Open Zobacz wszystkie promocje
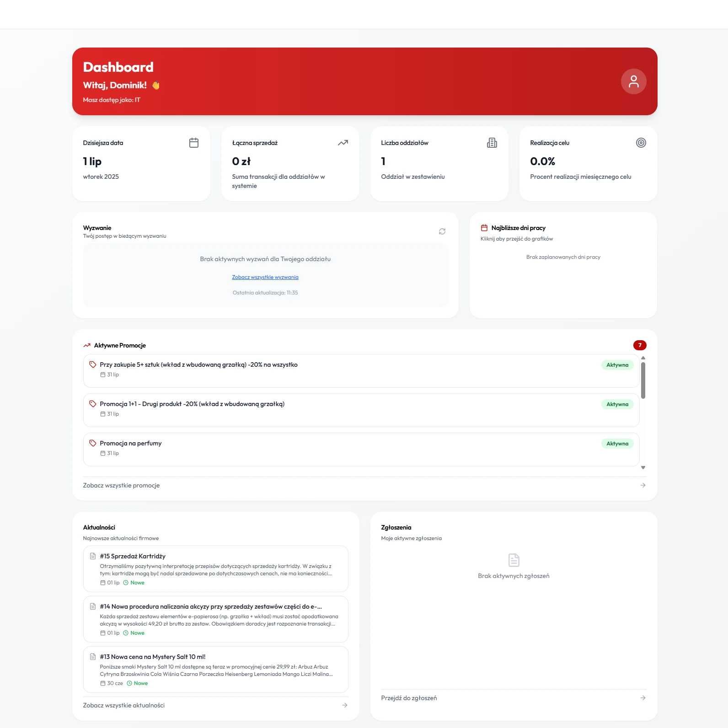 tap(121, 485)
